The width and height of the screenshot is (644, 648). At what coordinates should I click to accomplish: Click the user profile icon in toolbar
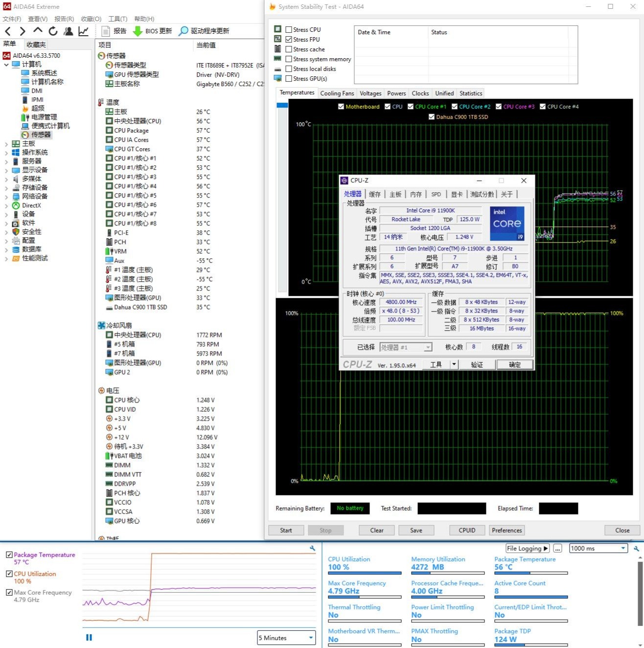click(x=69, y=31)
